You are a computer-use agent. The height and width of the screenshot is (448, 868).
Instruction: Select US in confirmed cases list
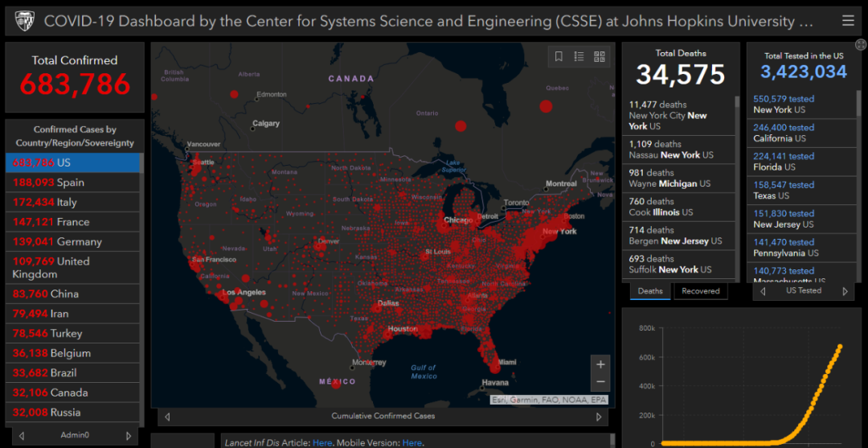tap(72, 162)
